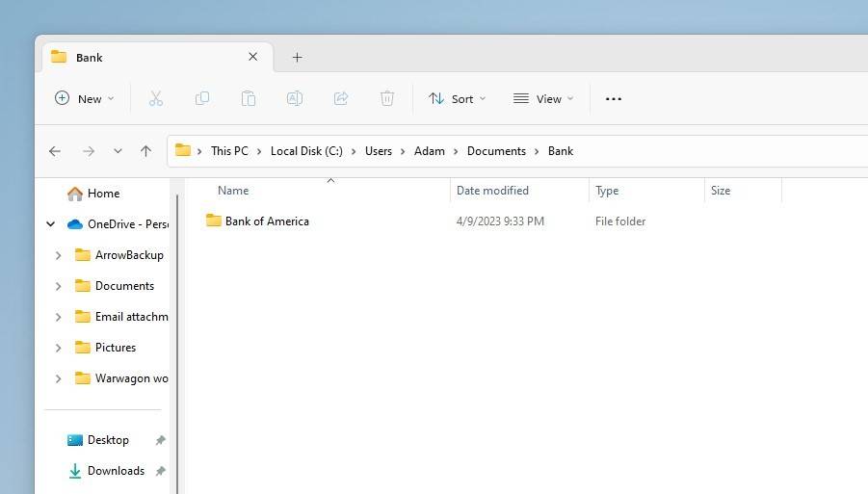Sort by the Name column header
This screenshot has height=494, width=868.
coord(233,191)
